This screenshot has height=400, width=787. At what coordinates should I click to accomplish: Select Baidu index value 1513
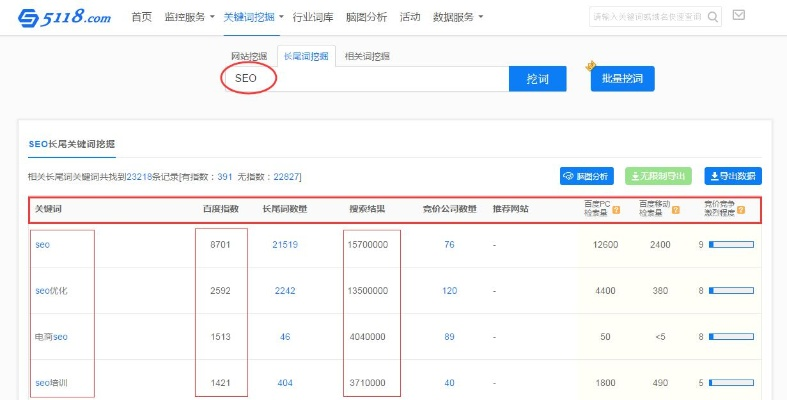pos(220,337)
